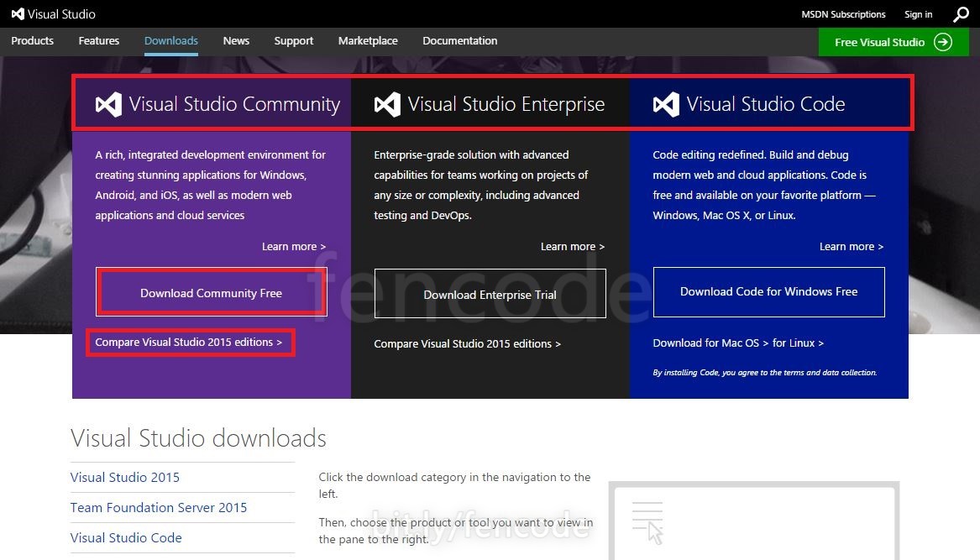Open the Marketplace menu item
The width and height of the screenshot is (980, 560).
pyautogui.click(x=368, y=40)
